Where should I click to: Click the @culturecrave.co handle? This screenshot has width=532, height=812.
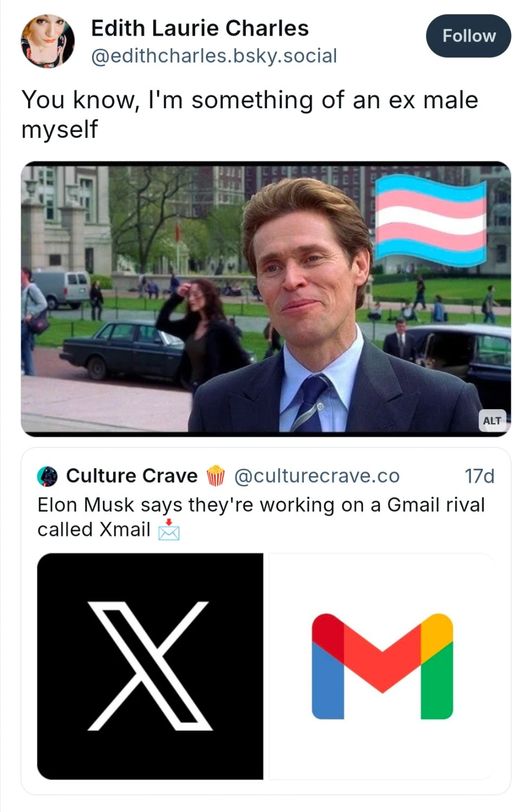(316, 476)
